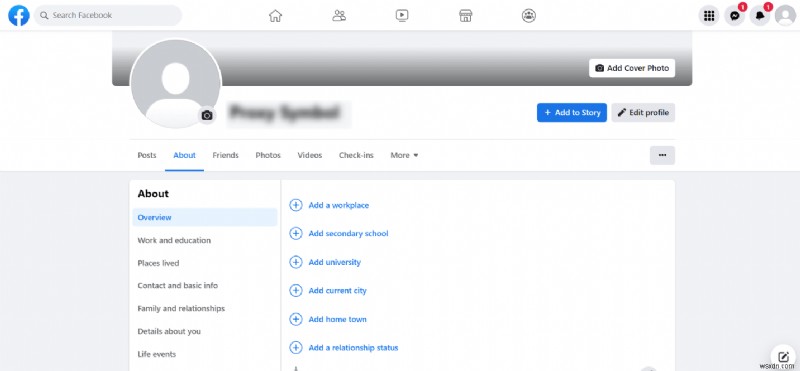The width and height of the screenshot is (800, 371).
Task: Open the notifications bell icon
Action: coord(760,16)
